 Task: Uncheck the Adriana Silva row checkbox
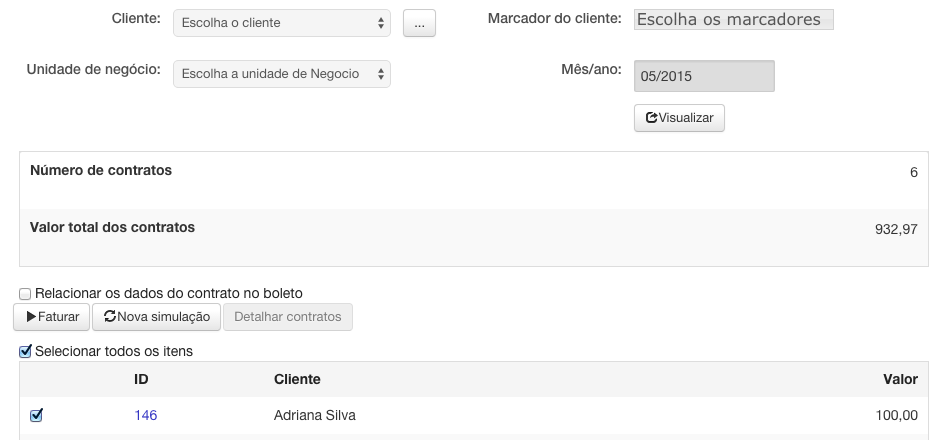(36, 415)
